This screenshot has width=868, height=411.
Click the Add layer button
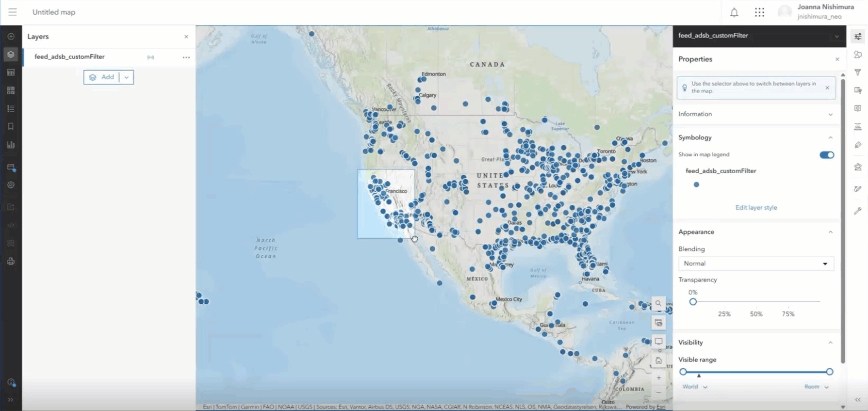tap(101, 77)
